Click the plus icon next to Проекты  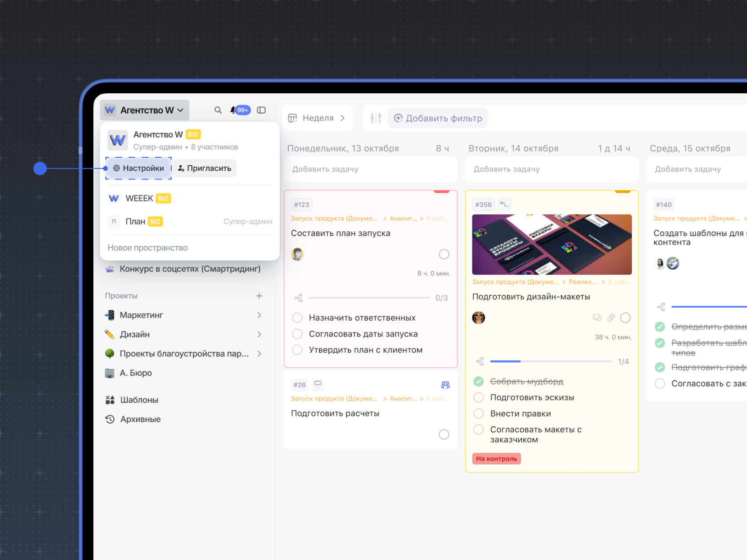click(x=259, y=296)
